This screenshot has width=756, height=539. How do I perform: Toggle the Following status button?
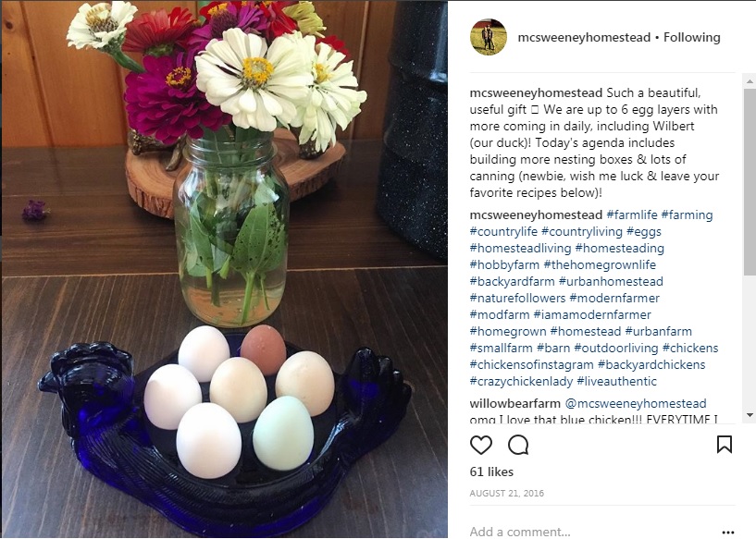[692, 37]
